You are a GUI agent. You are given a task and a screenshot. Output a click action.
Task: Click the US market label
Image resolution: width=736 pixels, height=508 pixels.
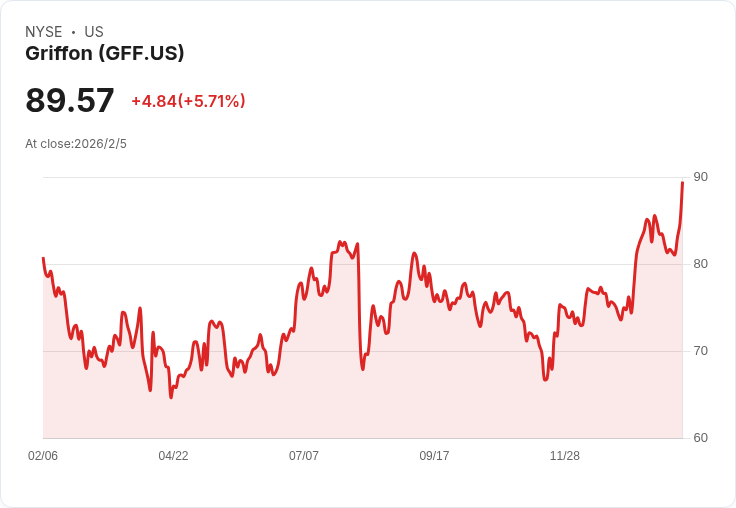click(94, 32)
